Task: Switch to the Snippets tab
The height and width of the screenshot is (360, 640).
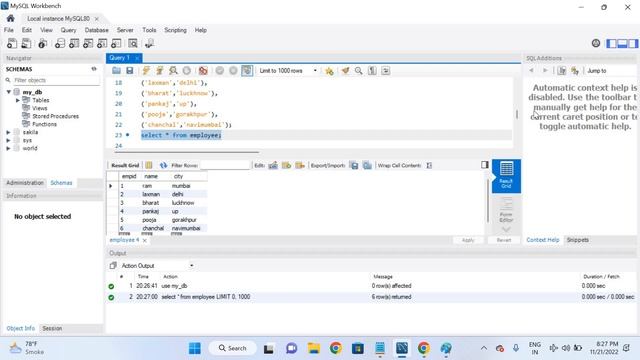Action: (x=578, y=240)
